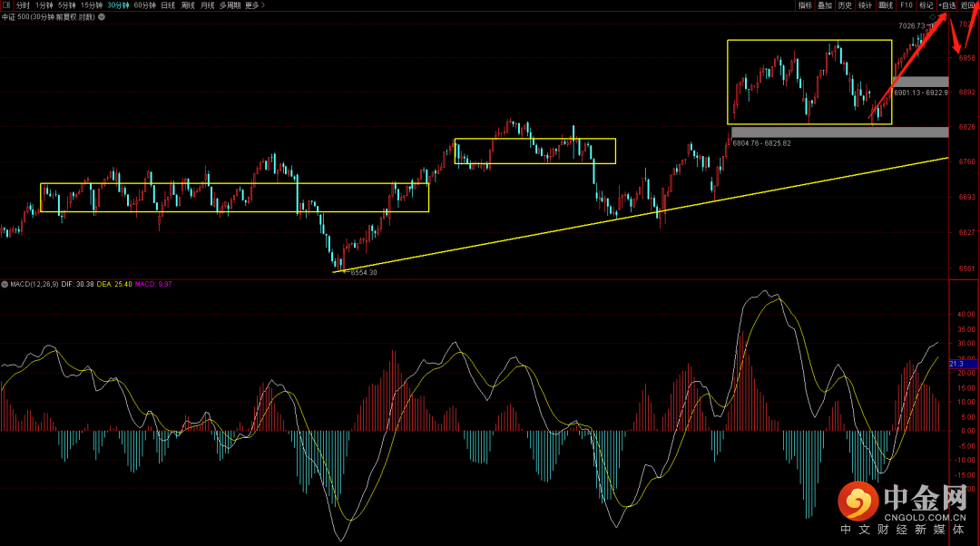980x546 pixels.
Task: Switch to the 分时 intraday view
Action: coord(24,5)
